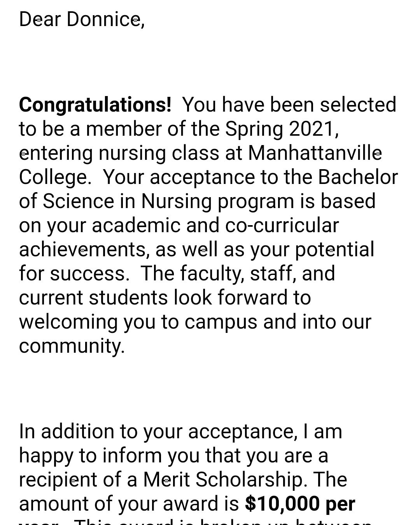The height and width of the screenshot is (525, 420).
Task: Click the phrase 'potential' in the paragraph
Action: pyautogui.click(x=335, y=250)
